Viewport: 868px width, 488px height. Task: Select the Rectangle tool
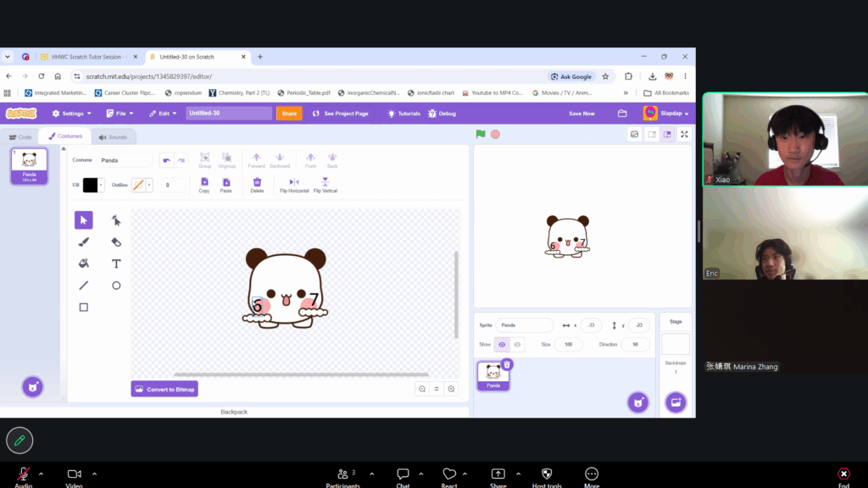pos(84,307)
